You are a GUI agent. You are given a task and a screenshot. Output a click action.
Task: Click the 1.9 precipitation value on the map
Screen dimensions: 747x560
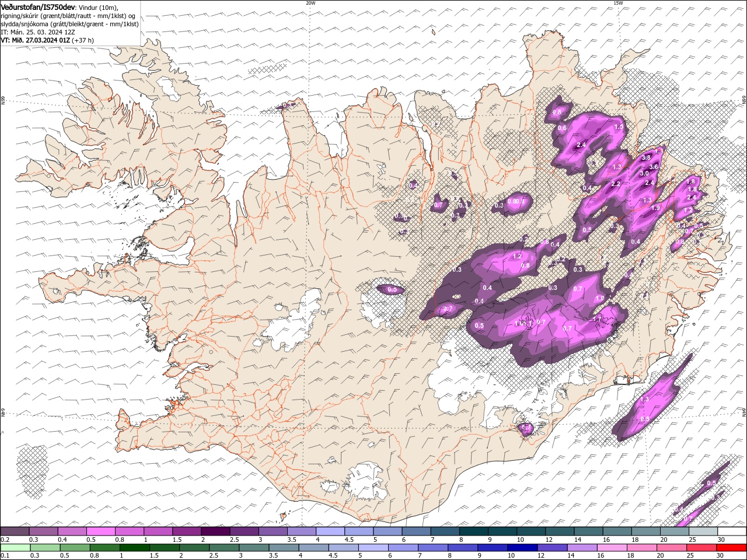655,208
